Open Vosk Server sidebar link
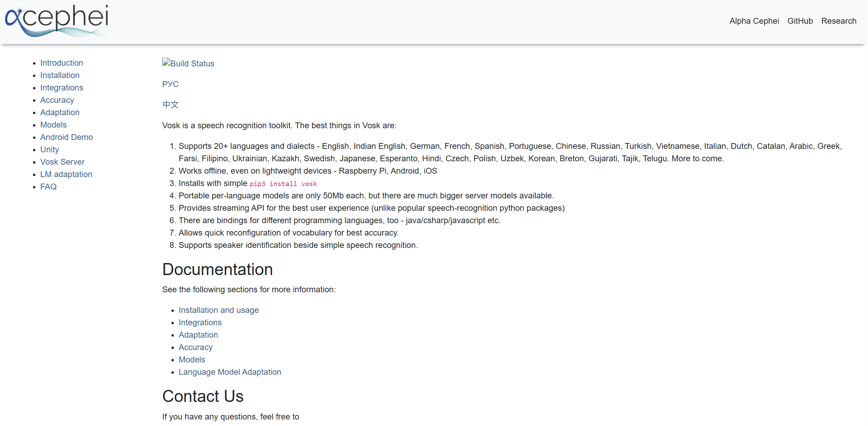This screenshot has width=868, height=426. [62, 162]
